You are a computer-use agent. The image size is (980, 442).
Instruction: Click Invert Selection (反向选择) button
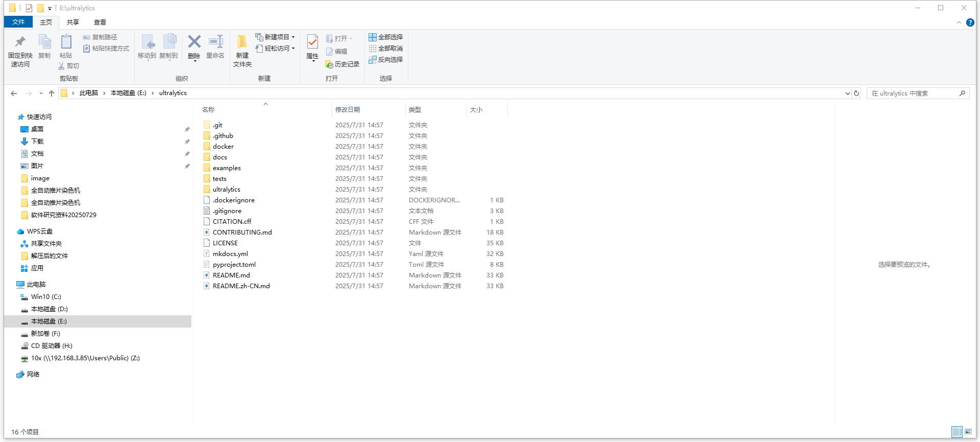386,60
